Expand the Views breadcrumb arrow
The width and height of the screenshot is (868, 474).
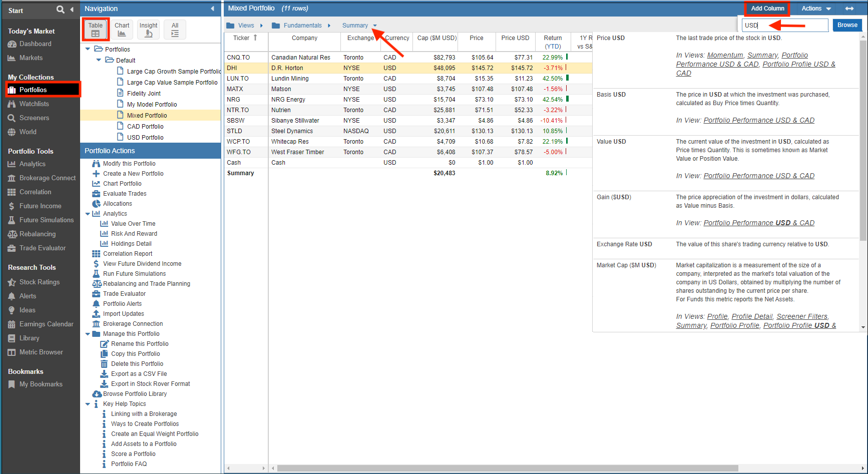[261, 26]
